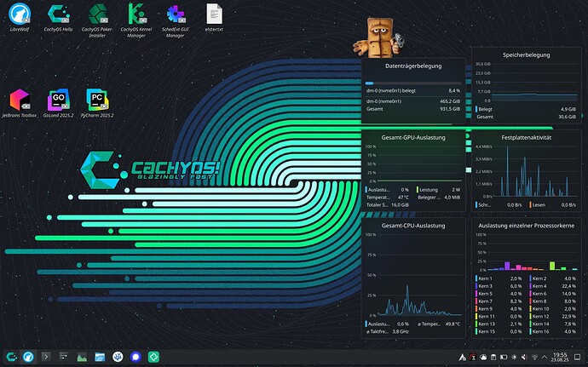Launch SchedExt GUI Manager desktop icon
Screen dimensions: 588x367
(176, 20)
